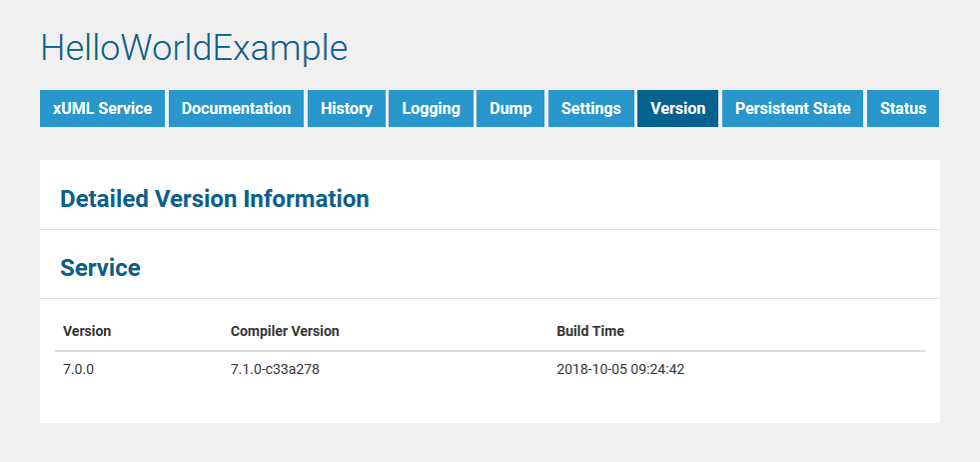Screen dimensions: 980x462
Task: View the Status tab
Action: (x=902, y=109)
